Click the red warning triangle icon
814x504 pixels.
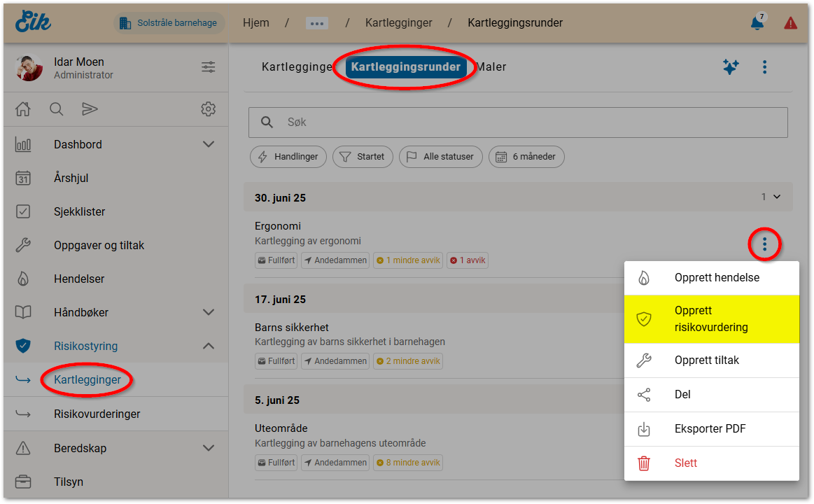(791, 23)
